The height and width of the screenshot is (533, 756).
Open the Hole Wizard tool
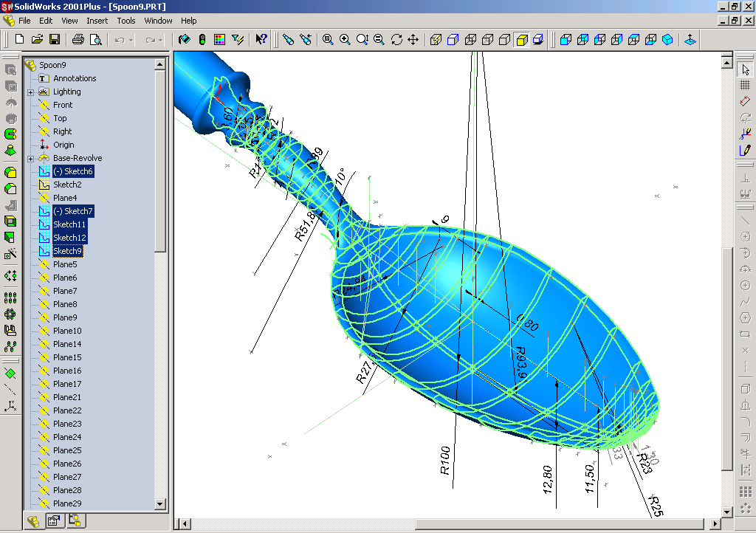(x=10, y=253)
